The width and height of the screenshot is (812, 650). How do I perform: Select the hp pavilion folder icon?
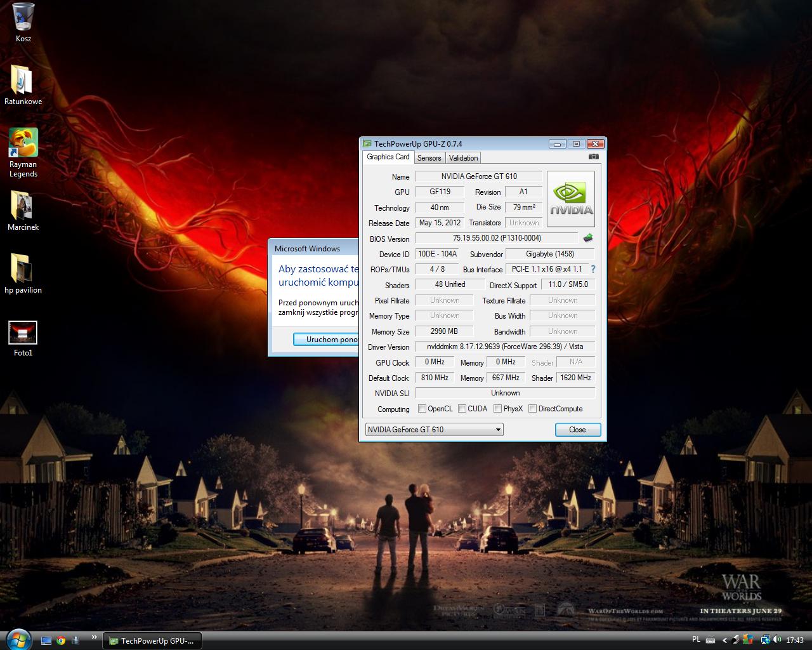point(23,274)
